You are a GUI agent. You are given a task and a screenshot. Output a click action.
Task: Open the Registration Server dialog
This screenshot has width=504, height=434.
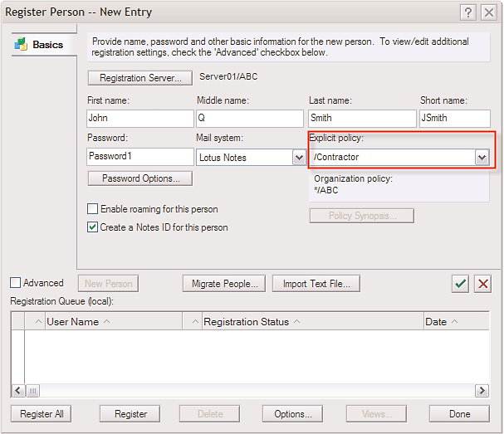[x=140, y=78]
